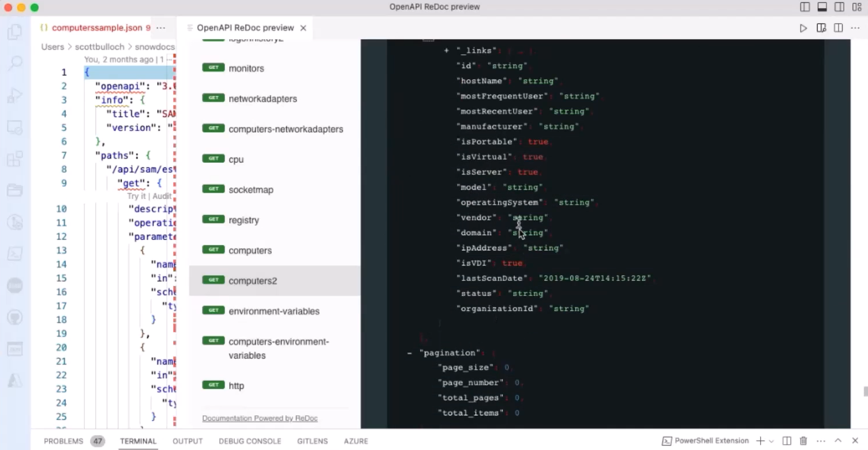Open the Explorer view in activity bar
Image resolution: width=868 pixels, height=450 pixels.
(x=15, y=32)
